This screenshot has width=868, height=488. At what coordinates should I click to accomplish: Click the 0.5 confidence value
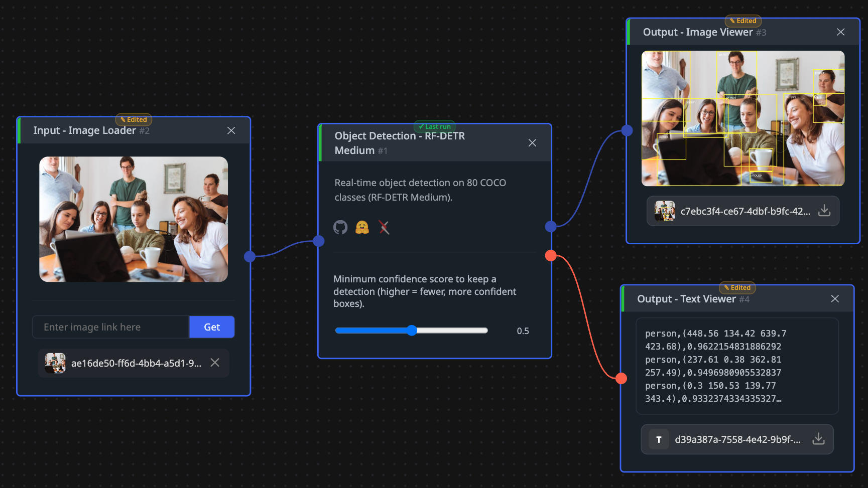click(523, 331)
